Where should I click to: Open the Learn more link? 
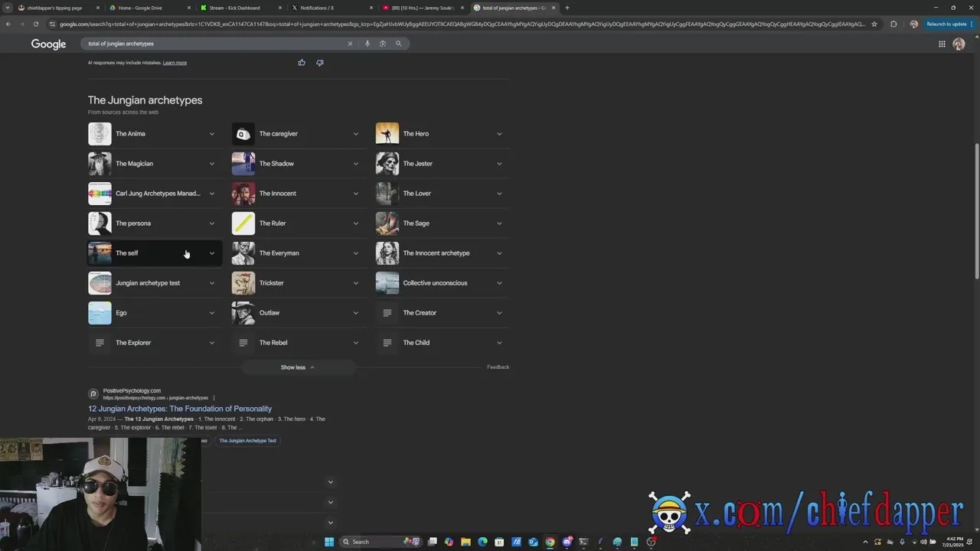[175, 63]
